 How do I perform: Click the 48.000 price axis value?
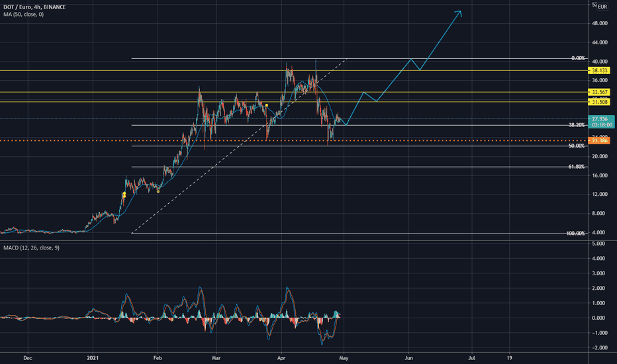[x=600, y=24]
